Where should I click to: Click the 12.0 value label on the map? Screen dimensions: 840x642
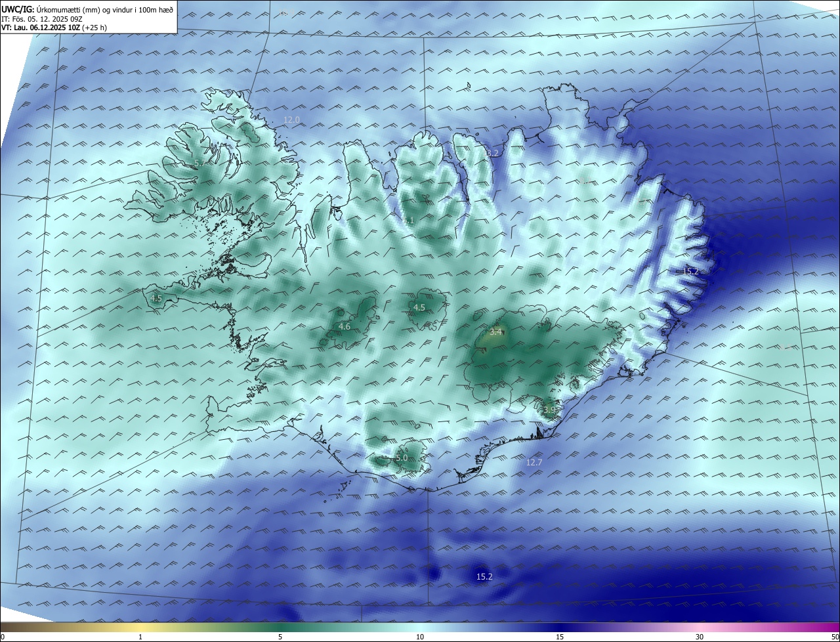click(291, 119)
